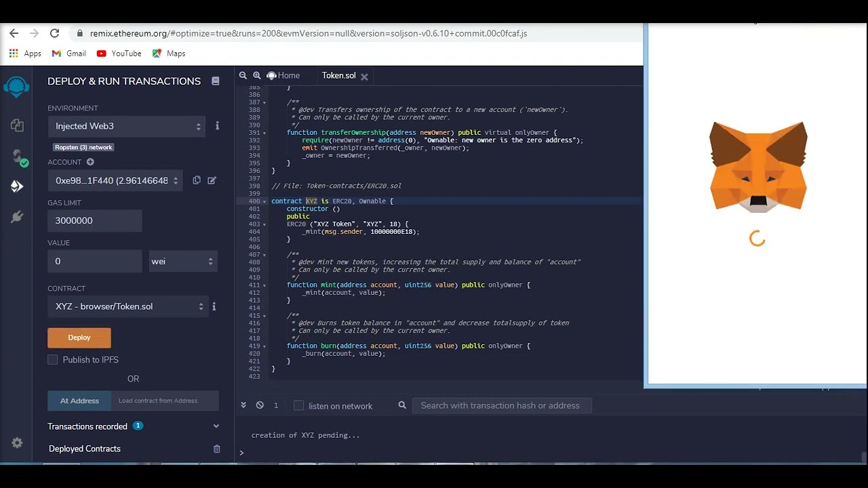Click line number 411 in the editor

click(254, 285)
